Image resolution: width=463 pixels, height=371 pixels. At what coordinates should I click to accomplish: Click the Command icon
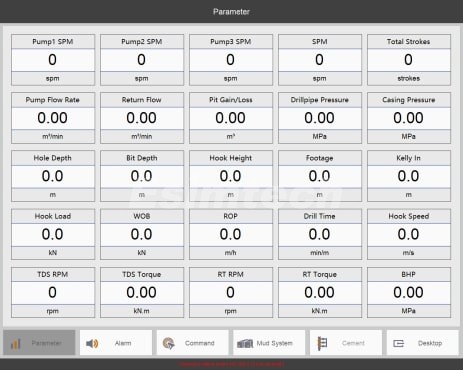[x=169, y=343]
